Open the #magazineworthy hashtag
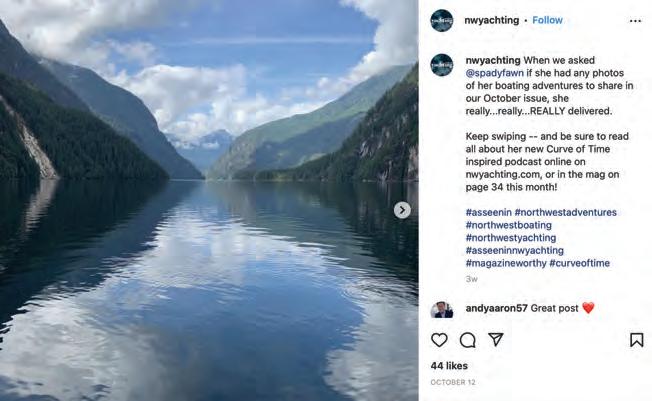This screenshot has width=652, height=401. [505, 263]
